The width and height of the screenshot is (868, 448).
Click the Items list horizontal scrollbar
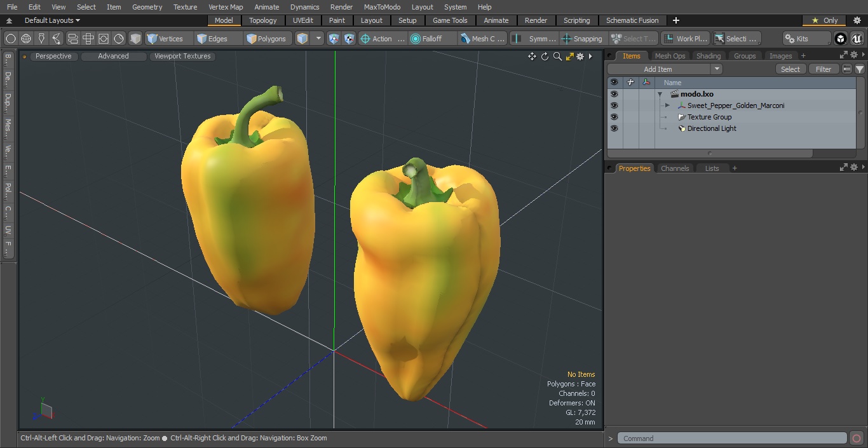[x=710, y=153]
